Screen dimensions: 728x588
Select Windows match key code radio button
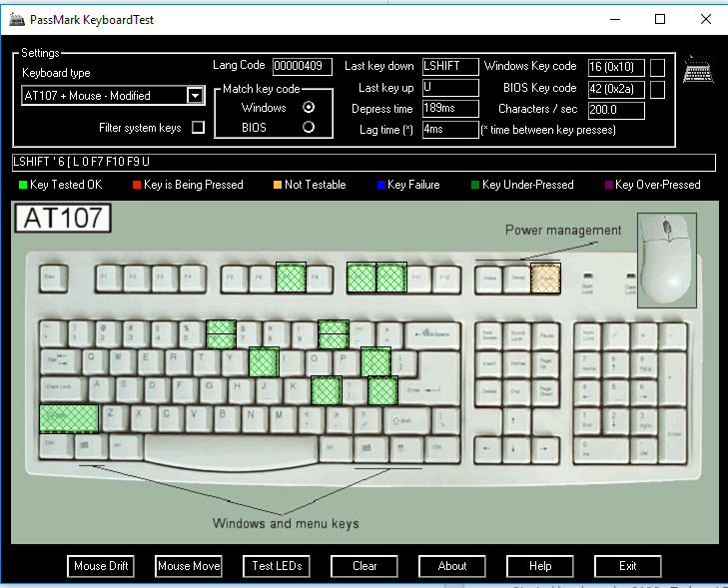(x=309, y=108)
